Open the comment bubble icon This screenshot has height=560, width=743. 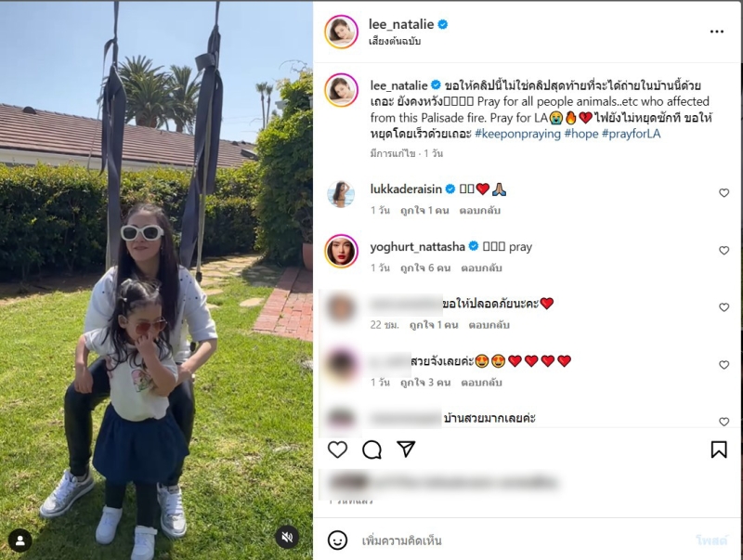(x=372, y=449)
